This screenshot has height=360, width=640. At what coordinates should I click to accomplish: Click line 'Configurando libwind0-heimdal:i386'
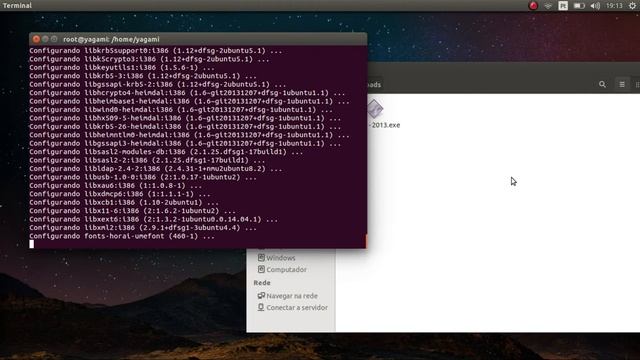coord(181,110)
